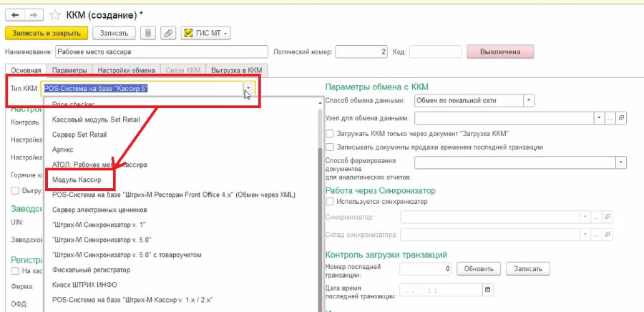
Task: Collapse the Тип ККМ dropdown arrow
Action: (248, 88)
